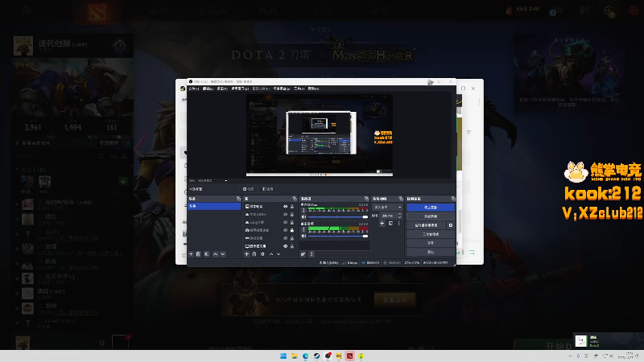Pop out the Controls dock panel
Image resolution: width=644 pixels, height=362 pixels.
pos(453,199)
